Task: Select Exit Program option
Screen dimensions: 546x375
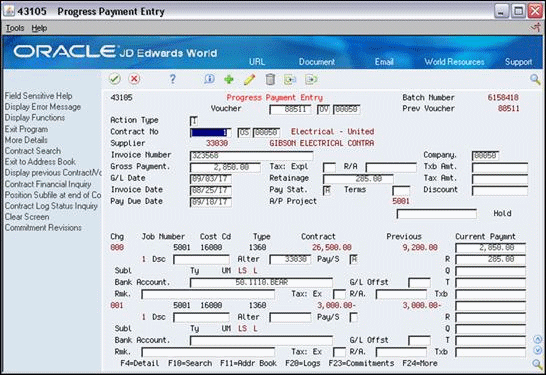Action: [x=26, y=129]
